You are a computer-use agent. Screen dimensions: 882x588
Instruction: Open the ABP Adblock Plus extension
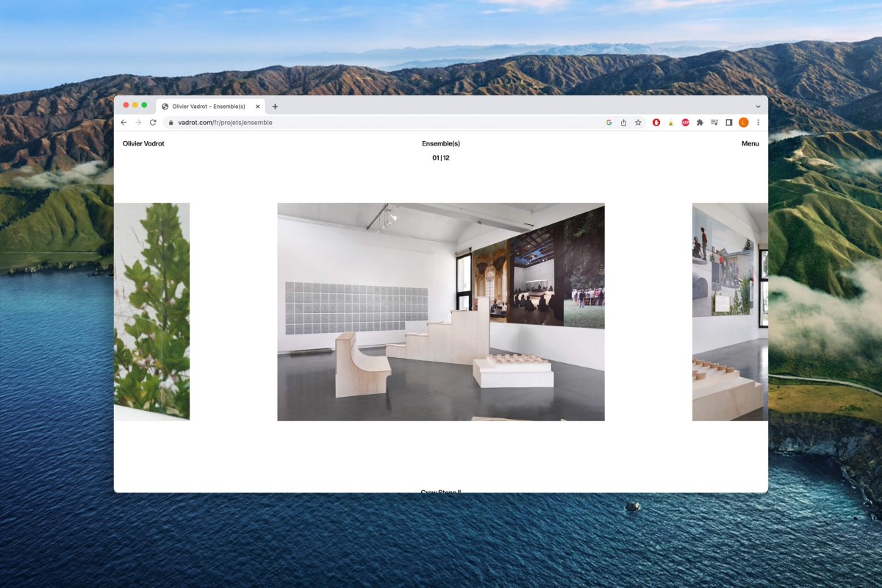tap(685, 123)
